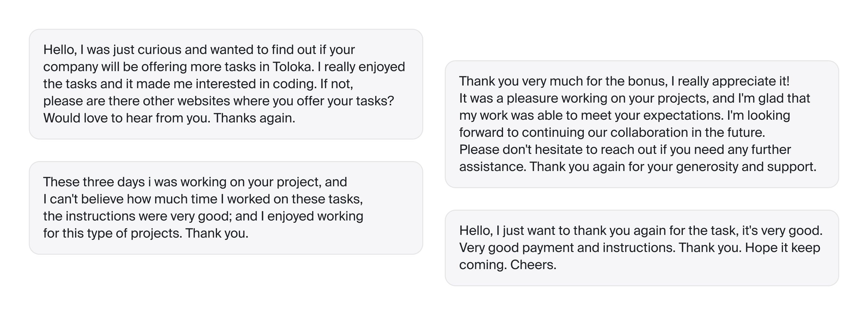Click the word 'Toloka' in first message
The image size is (868, 315).
(292, 67)
